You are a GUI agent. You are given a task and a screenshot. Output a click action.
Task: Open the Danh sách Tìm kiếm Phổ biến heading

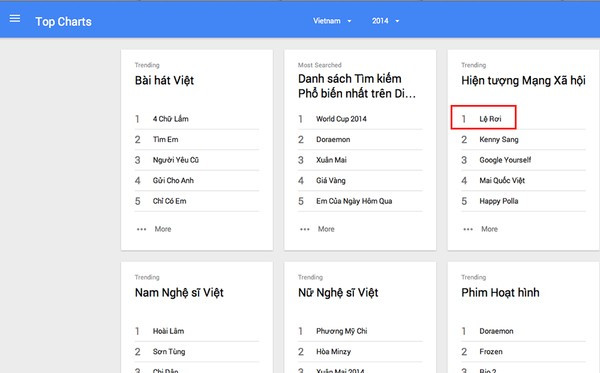[357, 86]
